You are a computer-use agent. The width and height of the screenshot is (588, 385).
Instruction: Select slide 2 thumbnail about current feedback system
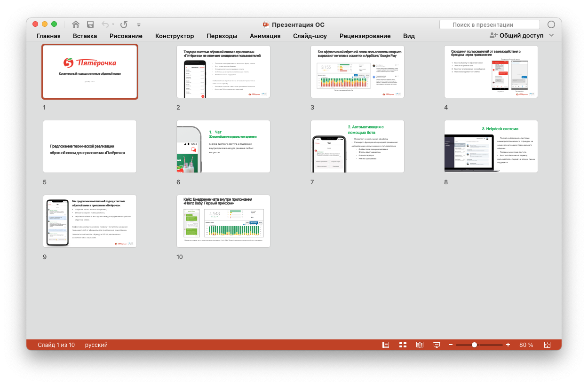click(x=223, y=71)
